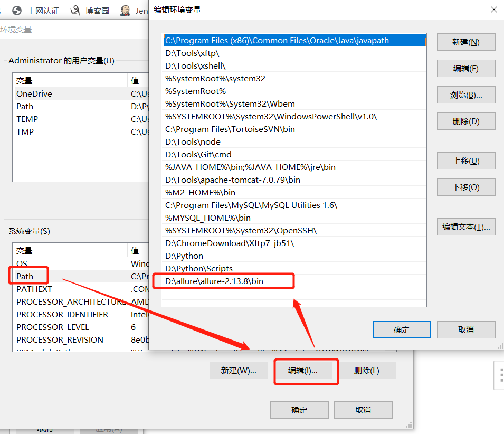Select PROCESSOR_LEVEL system variable
This screenshot has height=434, width=504.
pyautogui.click(x=82, y=327)
